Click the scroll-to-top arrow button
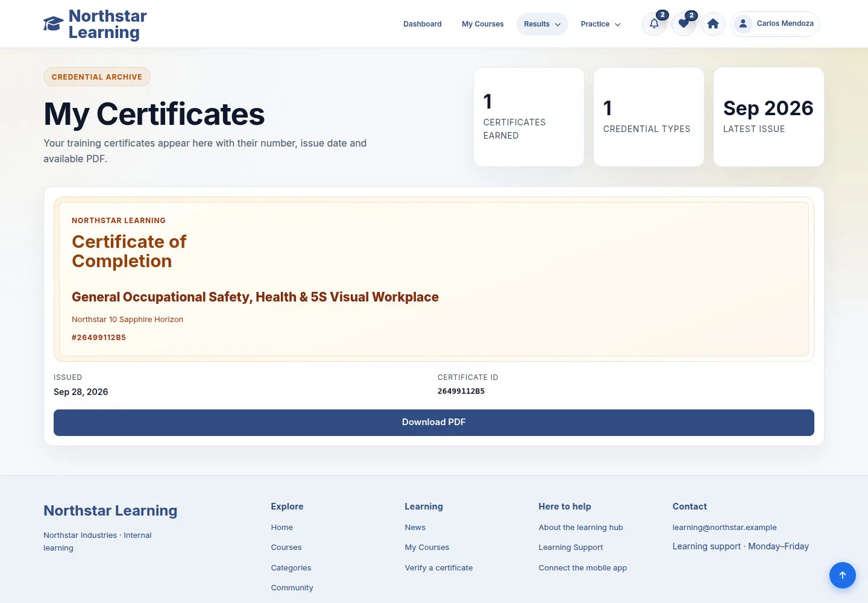The height and width of the screenshot is (603, 868). pyautogui.click(x=843, y=575)
